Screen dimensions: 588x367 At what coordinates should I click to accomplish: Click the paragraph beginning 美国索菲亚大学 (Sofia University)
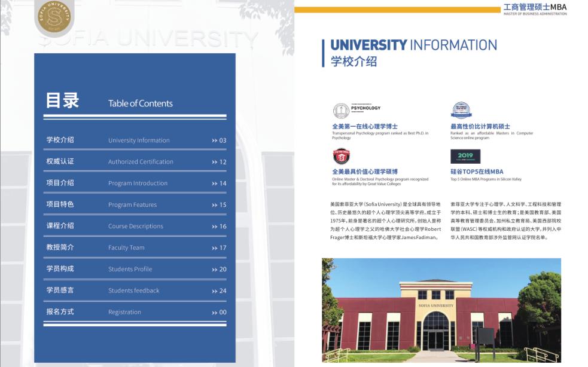(385, 221)
